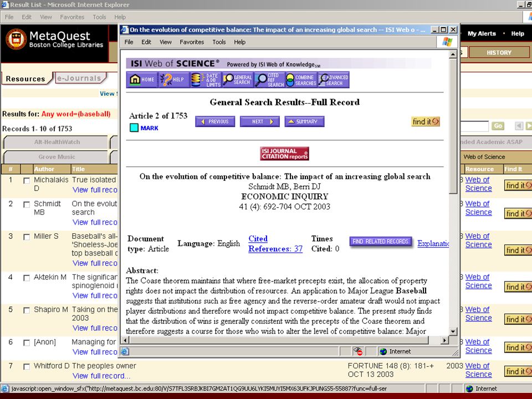Image resolution: width=532 pixels, height=399 pixels.
Task: Click find it for the Miller S row
Action: point(518,250)
